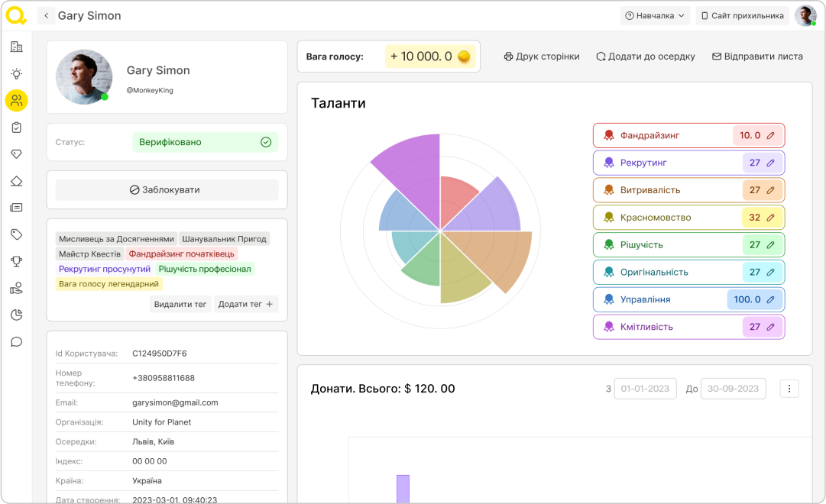Click the Верифіковано status checkmark

point(266,142)
